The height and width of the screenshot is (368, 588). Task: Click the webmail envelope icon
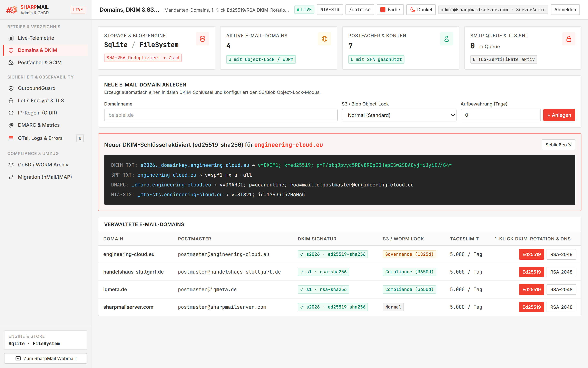tap(18, 359)
